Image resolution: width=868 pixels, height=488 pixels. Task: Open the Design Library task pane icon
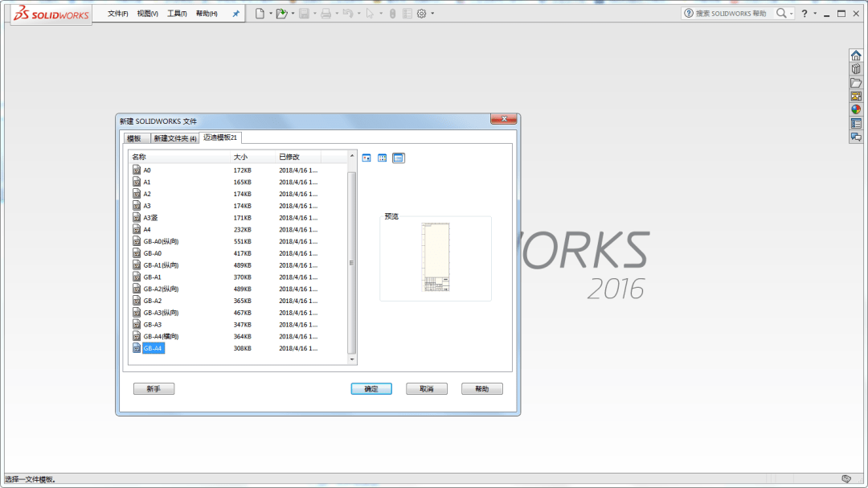(856, 69)
